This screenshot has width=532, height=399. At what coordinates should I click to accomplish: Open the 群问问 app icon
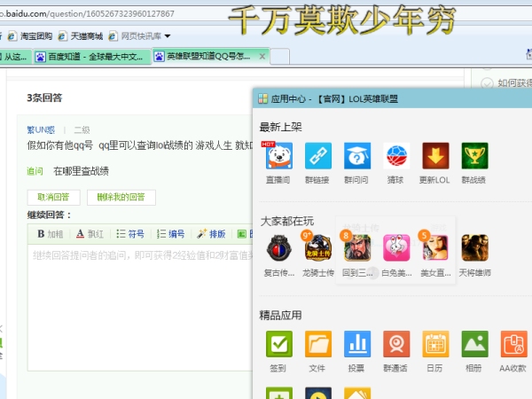(357, 156)
